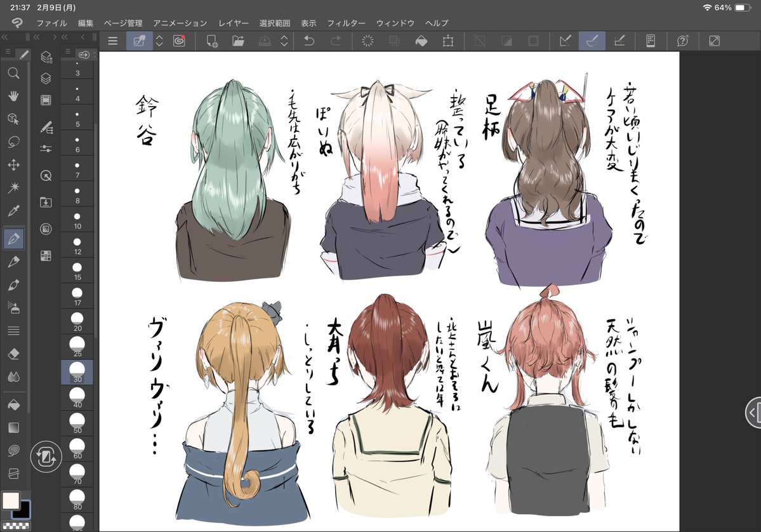
Task: Select the highlighted Pen tool
Action: 13,238
